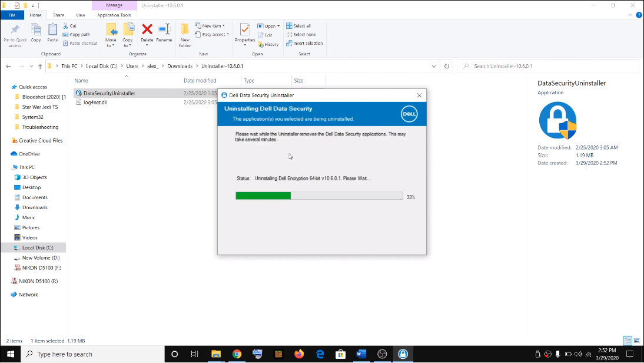Open the New item dropdown menu
Viewport: 644px width, 363px height.
[212, 25]
